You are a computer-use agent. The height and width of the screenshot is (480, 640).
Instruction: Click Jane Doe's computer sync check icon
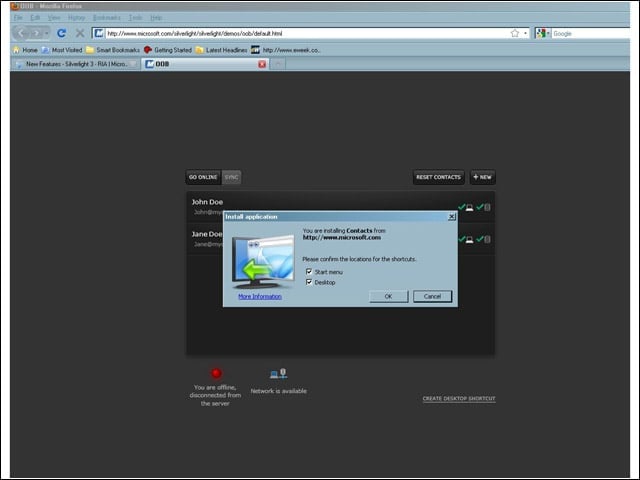466,239
